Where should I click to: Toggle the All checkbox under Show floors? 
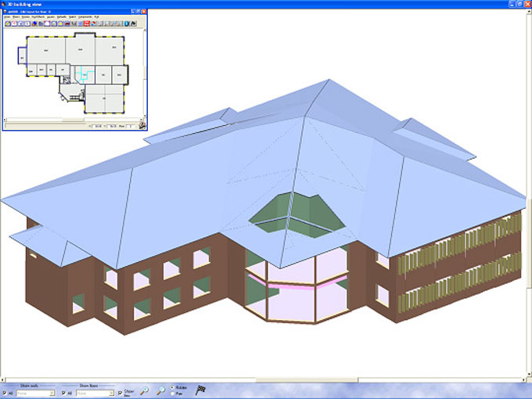tap(63, 393)
